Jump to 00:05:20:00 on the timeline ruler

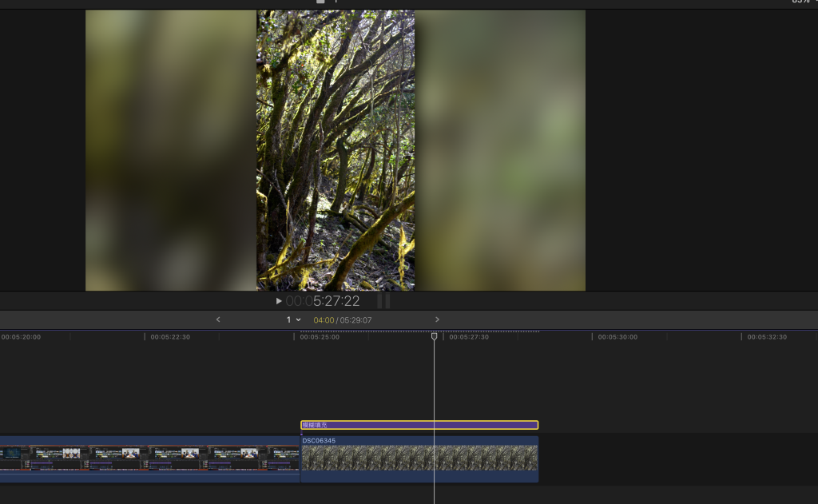[x=22, y=337]
